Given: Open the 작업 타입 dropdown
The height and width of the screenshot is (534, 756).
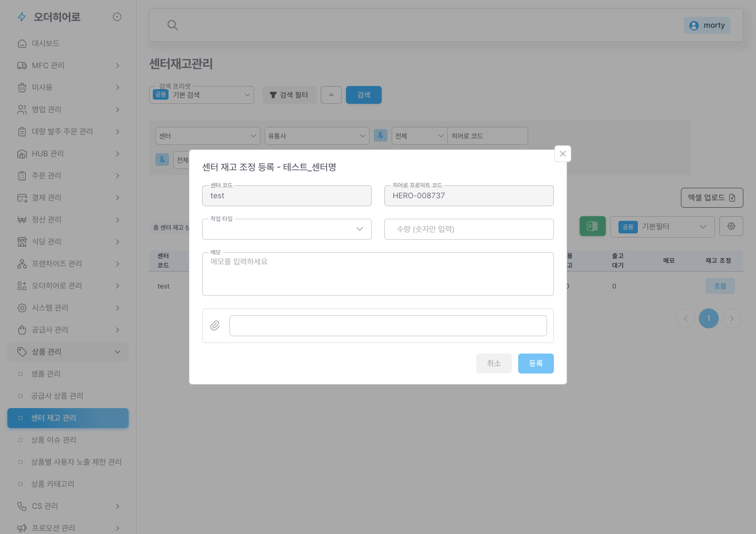Looking at the screenshot, I should point(287,229).
